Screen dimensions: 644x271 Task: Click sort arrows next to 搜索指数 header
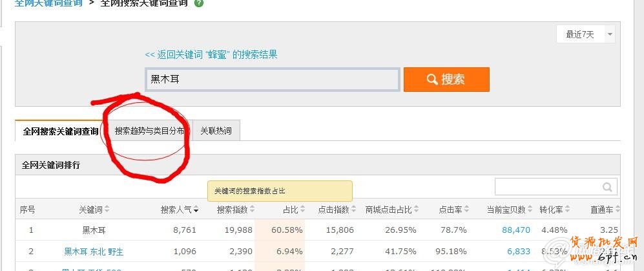(x=252, y=210)
